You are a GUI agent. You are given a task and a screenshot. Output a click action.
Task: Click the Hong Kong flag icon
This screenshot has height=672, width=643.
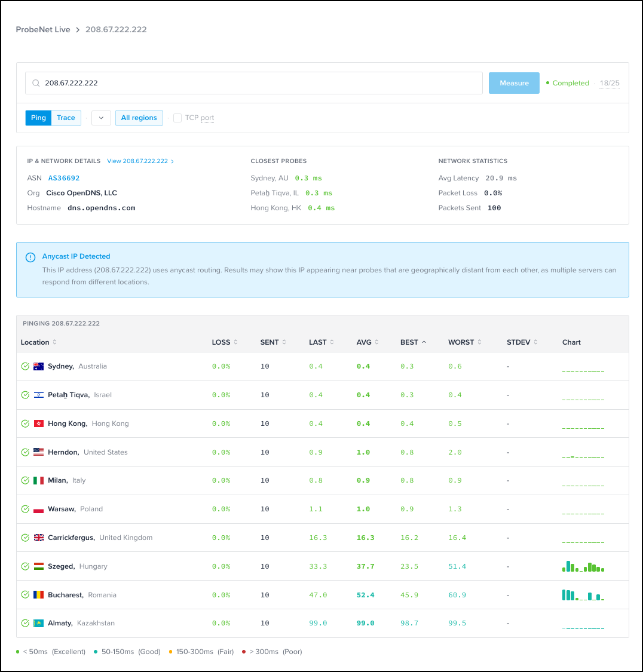(x=39, y=424)
